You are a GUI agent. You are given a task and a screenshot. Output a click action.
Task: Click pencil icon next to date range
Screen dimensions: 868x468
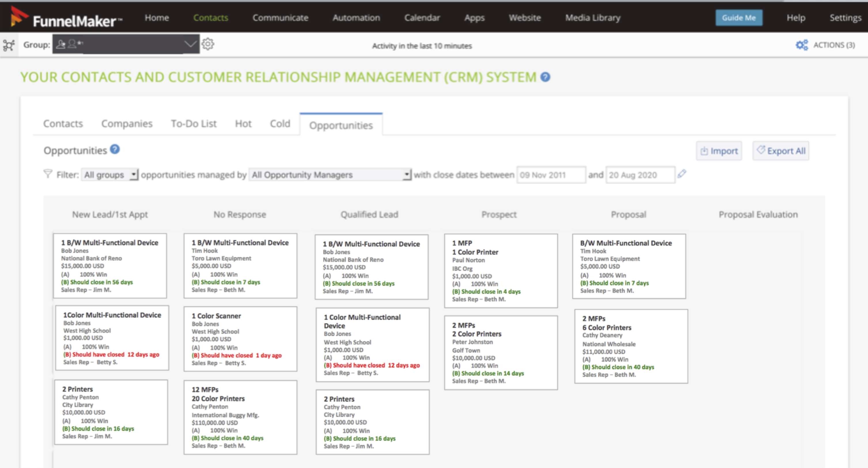(682, 174)
